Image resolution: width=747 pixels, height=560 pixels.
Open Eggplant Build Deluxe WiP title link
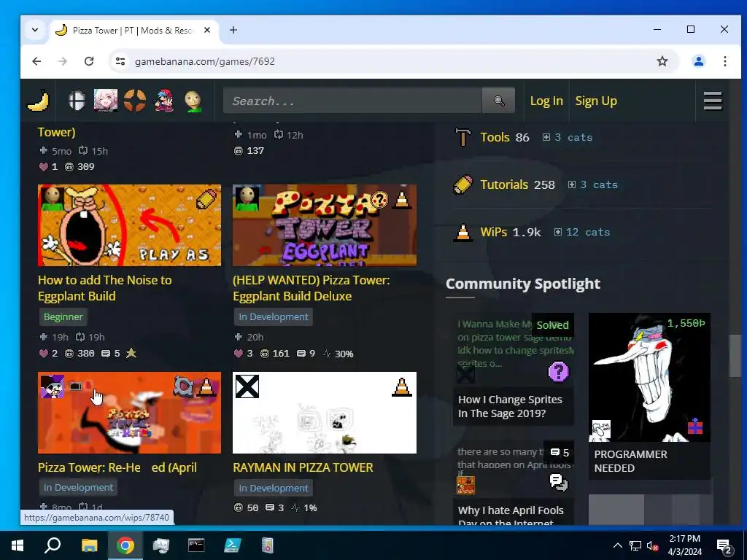[311, 288]
